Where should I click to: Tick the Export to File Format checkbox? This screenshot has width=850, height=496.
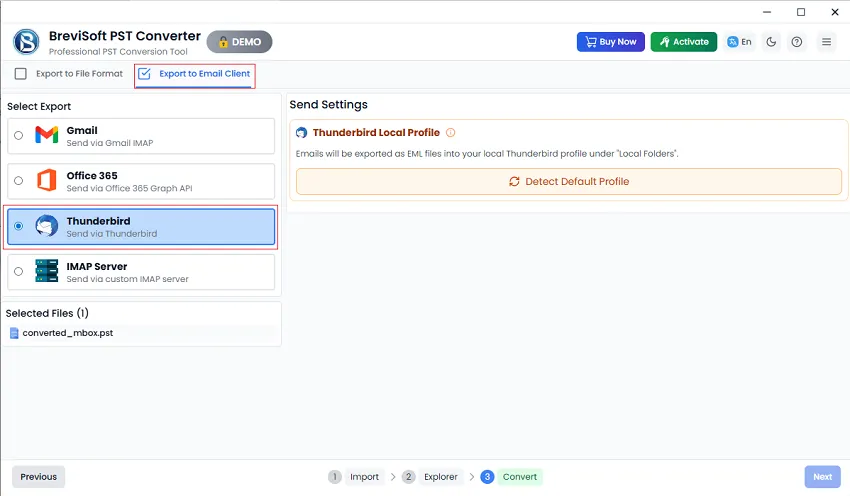[x=21, y=74]
